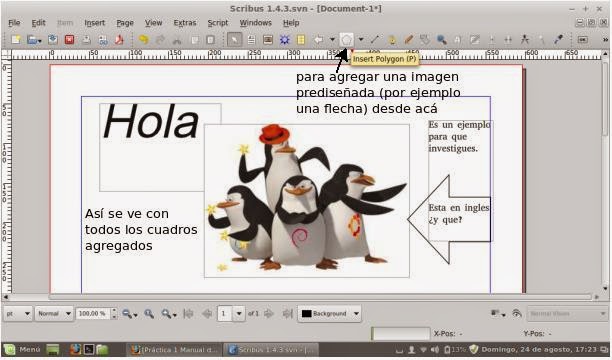Open the Menú button in taskbar
Viewport: 612px width, 360px height.
[23, 349]
